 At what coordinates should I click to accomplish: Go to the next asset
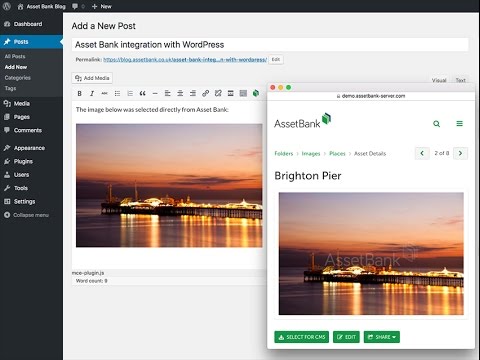pyautogui.click(x=460, y=153)
